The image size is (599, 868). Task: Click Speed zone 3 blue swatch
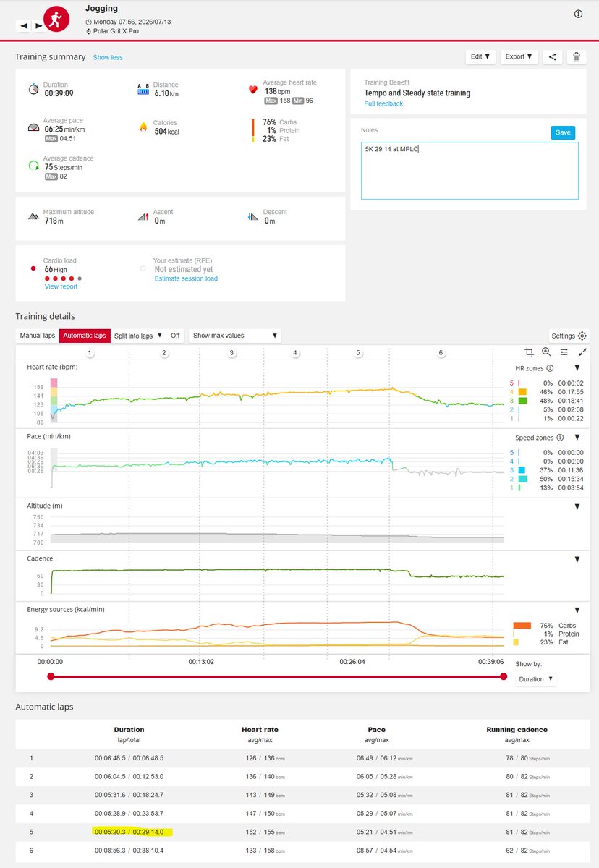522,470
